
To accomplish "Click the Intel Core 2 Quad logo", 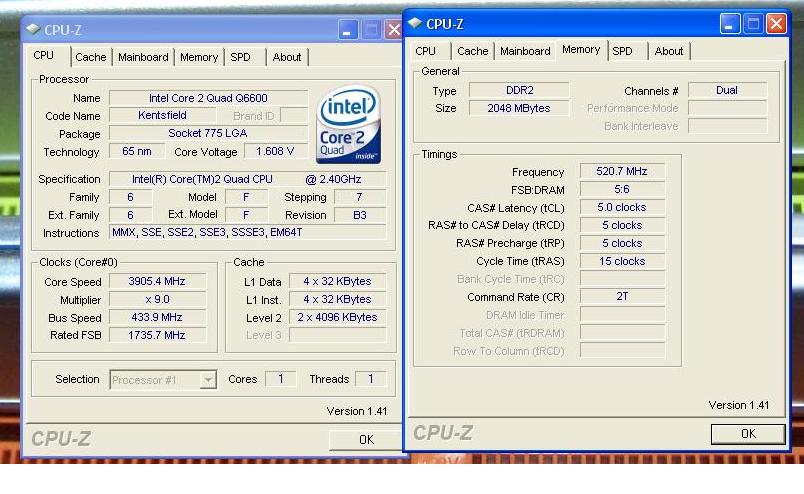I will click(348, 124).
